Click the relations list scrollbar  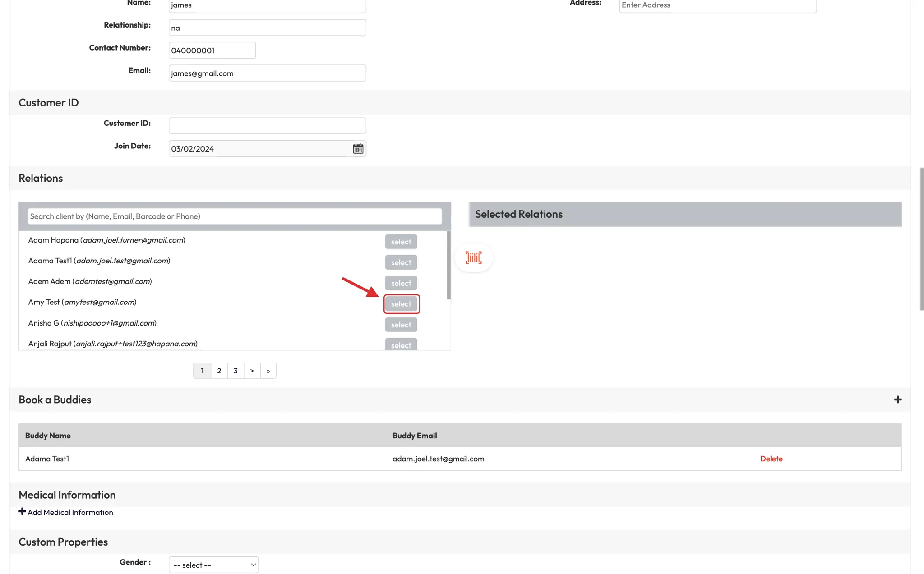pos(448,266)
